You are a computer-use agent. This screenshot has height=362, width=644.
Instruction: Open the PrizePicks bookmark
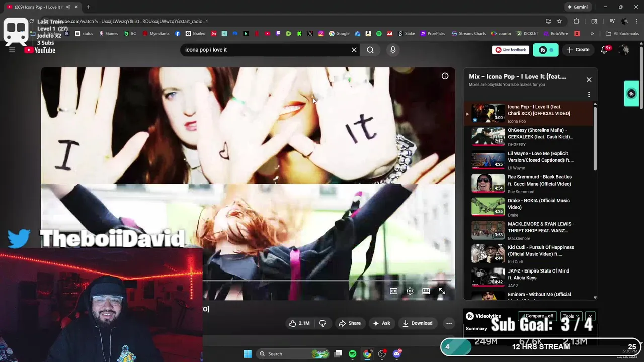[433, 34]
